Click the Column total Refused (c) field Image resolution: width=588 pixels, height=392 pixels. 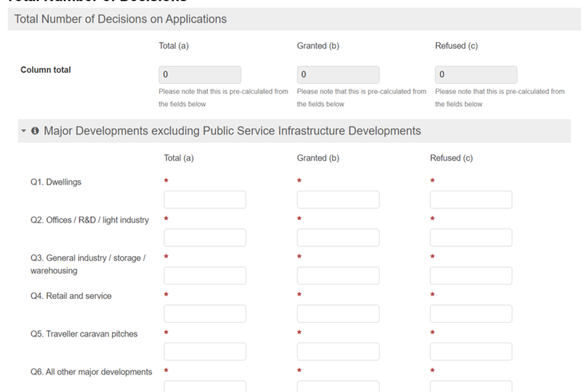(476, 75)
